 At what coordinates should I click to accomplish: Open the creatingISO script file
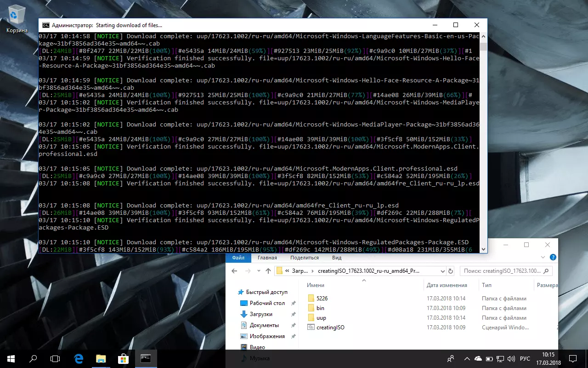click(330, 328)
